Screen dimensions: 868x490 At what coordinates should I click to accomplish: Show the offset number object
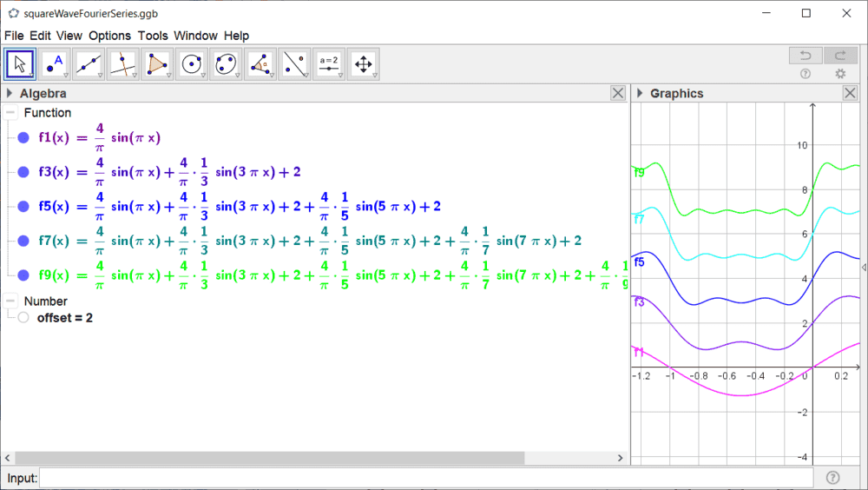click(23, 318)
